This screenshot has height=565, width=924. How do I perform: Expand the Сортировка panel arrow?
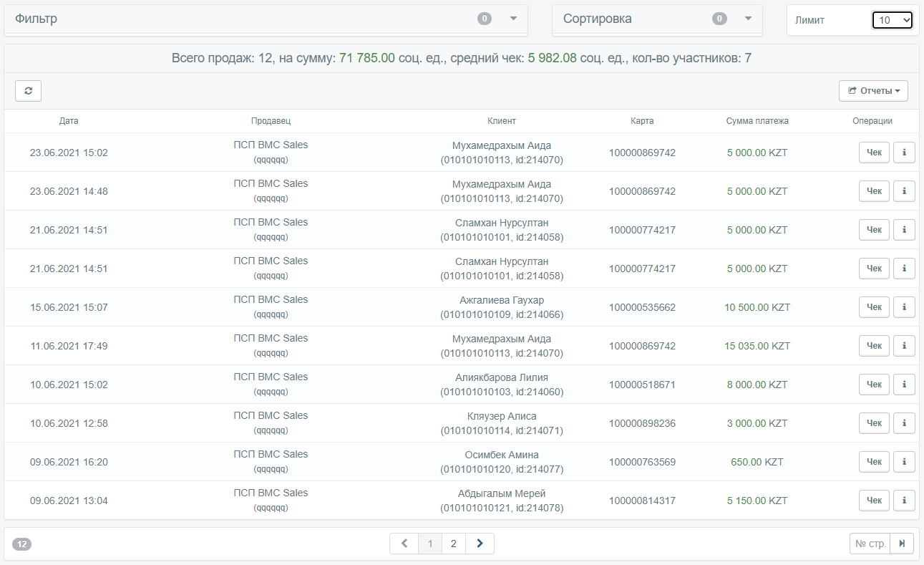pos(748,19)
